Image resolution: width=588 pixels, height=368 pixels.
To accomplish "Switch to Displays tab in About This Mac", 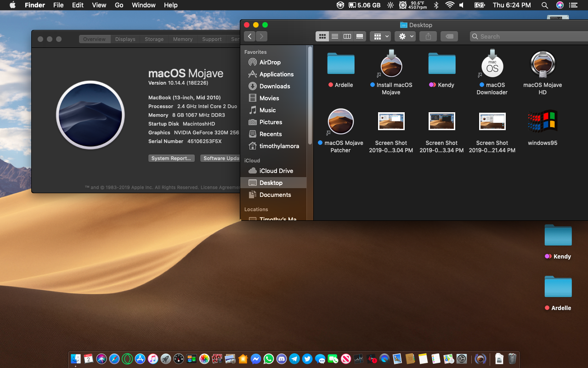I will (125, 39).
